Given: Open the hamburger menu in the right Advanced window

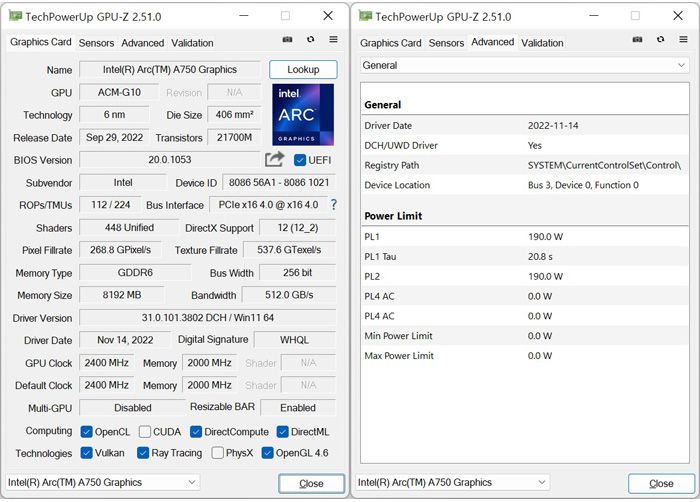Looking at the screenshot, I should (683, 40).
